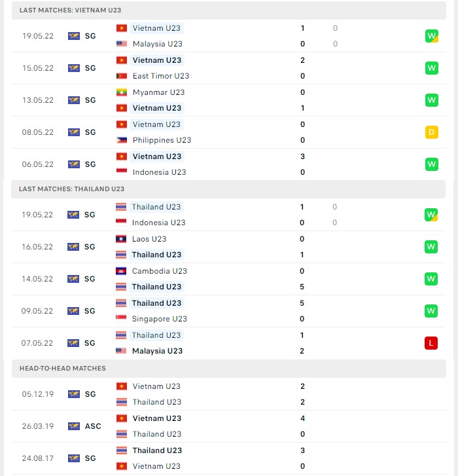Screen dimensions: 458x476
Task: Click the Cambodia U23 flag icon
Action: point(121,271)
